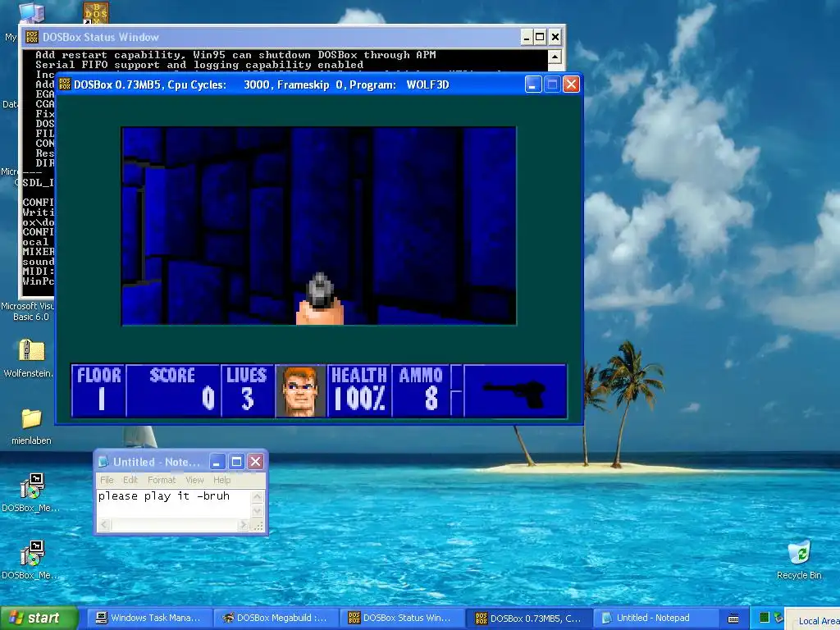840x630 pixels.
Task: Close the Notepad window
Action: click(x=256, y=462)
